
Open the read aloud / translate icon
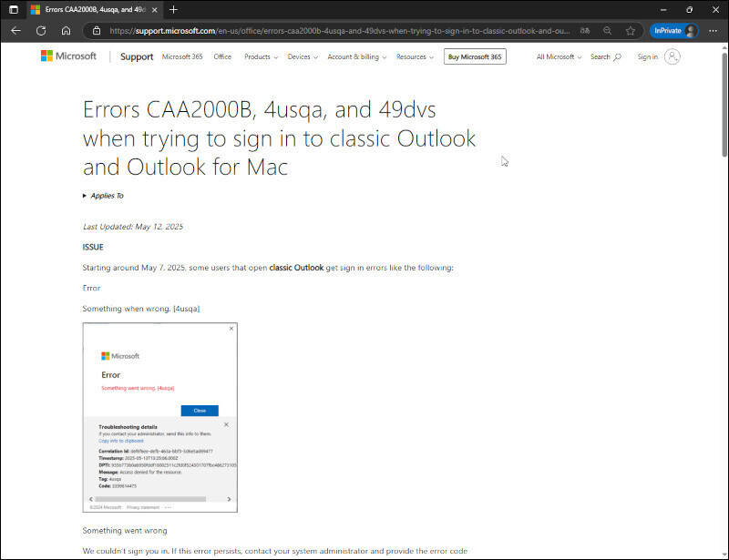click(x=585, y=31)
